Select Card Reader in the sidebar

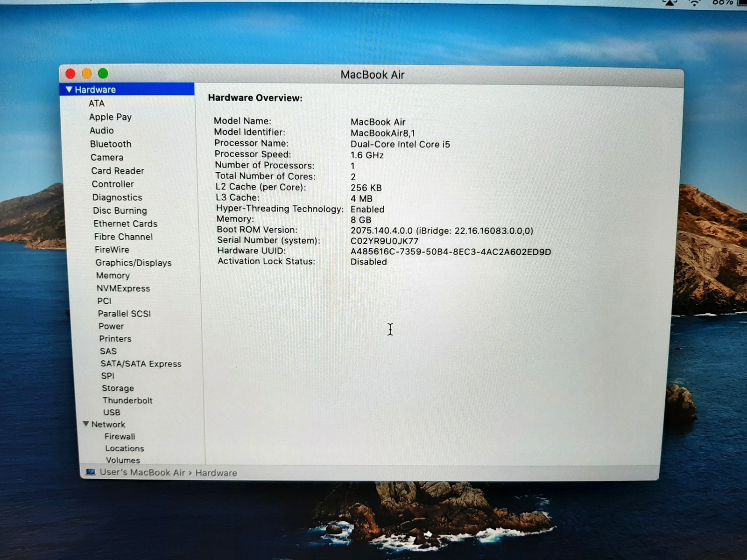point(118,171)
